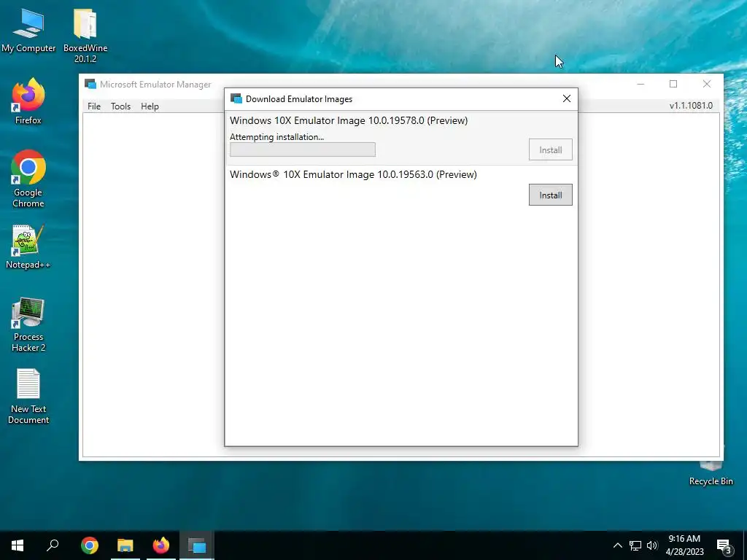
Task: Launch Google Chrome desktop shortcut
Action: (28, 179)
